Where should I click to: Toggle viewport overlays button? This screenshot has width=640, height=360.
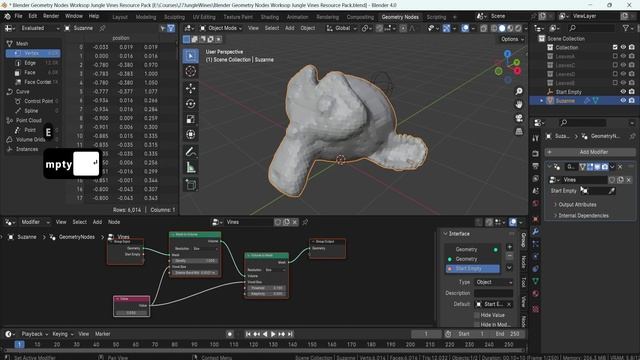pos(465,28)
